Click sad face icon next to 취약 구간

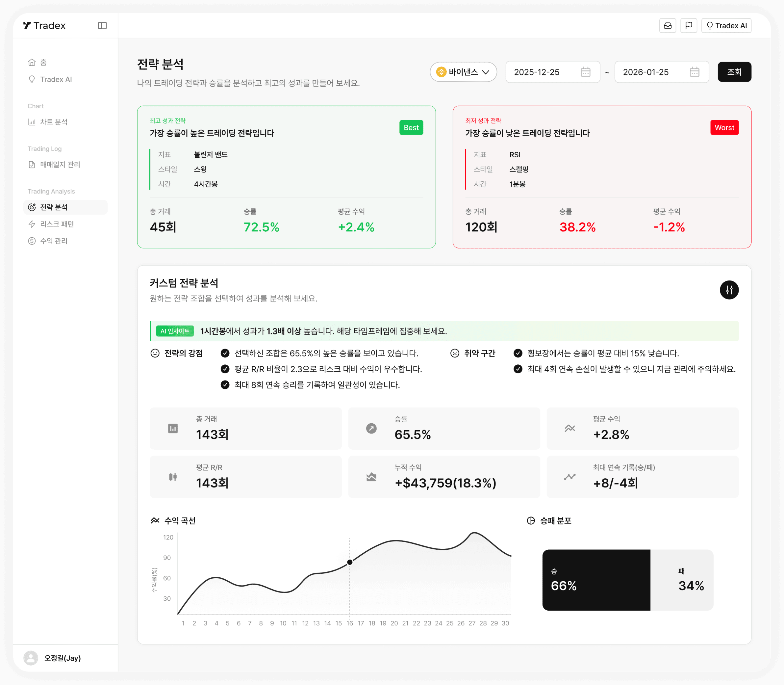pos(455,353)
